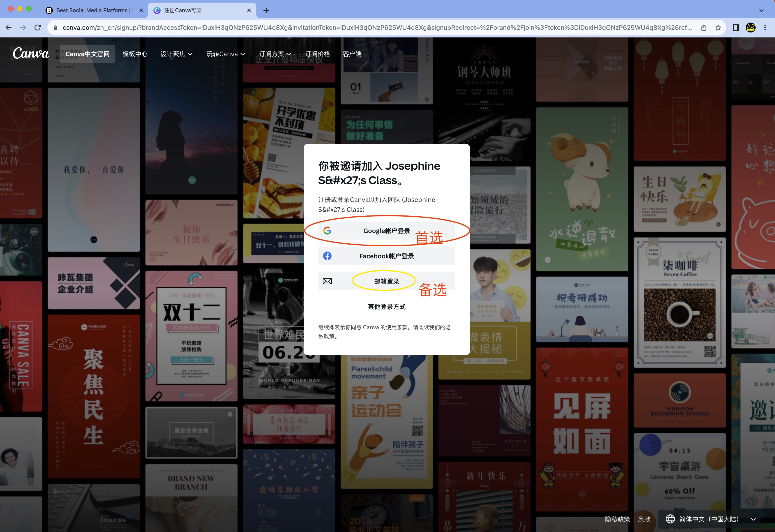Open 订阅价格 page
This screenshot has height=532, width=775.
click(x=318, y=54)
